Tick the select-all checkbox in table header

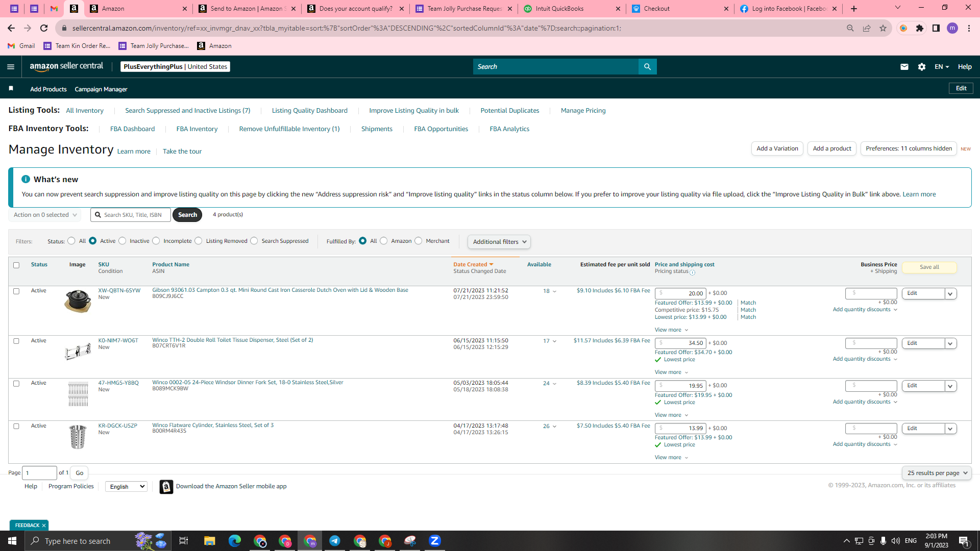coord(16,265)
